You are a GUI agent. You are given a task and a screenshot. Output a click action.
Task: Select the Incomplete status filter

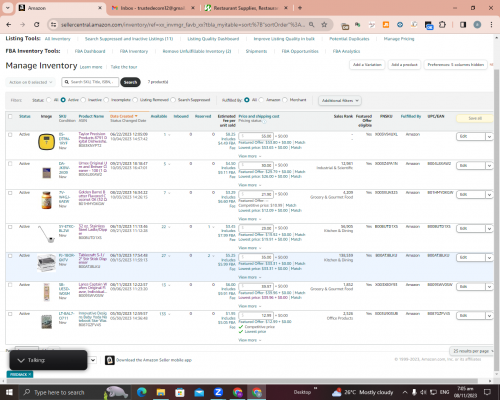point(106,100)
